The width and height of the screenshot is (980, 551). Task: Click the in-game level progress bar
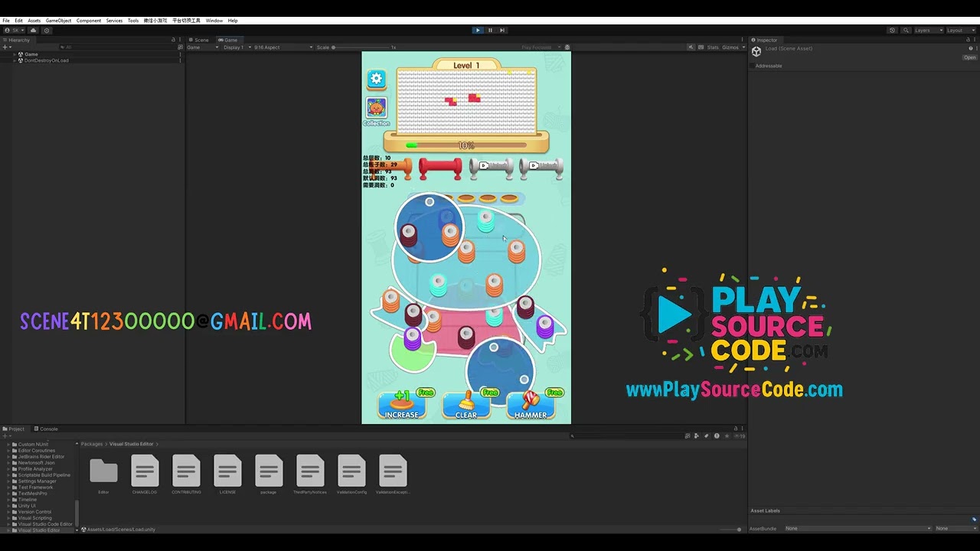(466, 145)
